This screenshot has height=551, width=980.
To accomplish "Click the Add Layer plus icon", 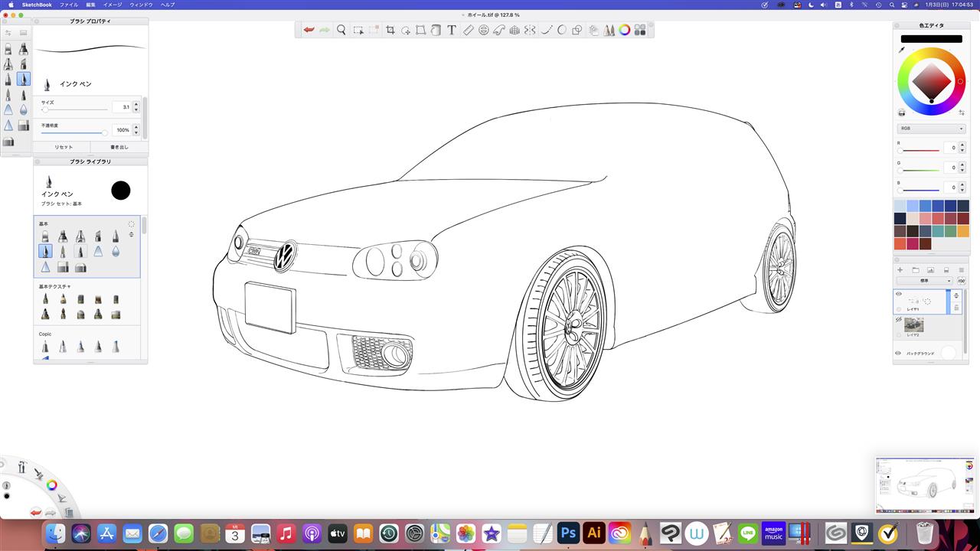I will click(x=900, y=270).
